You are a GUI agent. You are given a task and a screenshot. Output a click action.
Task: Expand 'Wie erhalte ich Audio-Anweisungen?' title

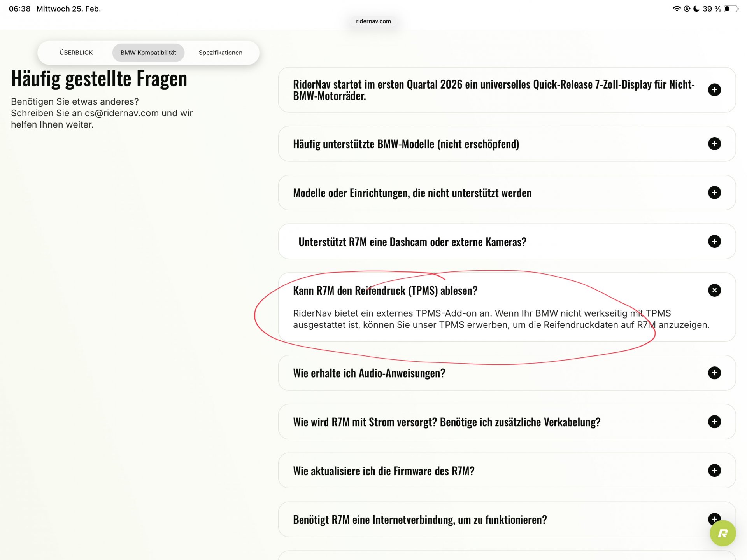(x=369, y=373)
